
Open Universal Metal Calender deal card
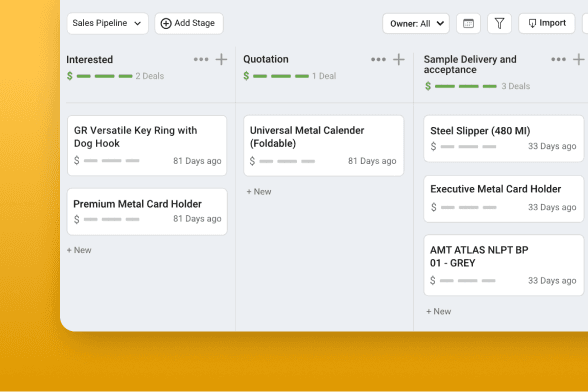[324, 146]
